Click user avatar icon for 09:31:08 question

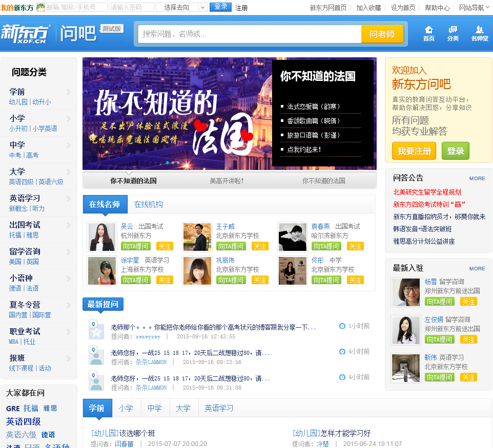[x=96, y=381]
